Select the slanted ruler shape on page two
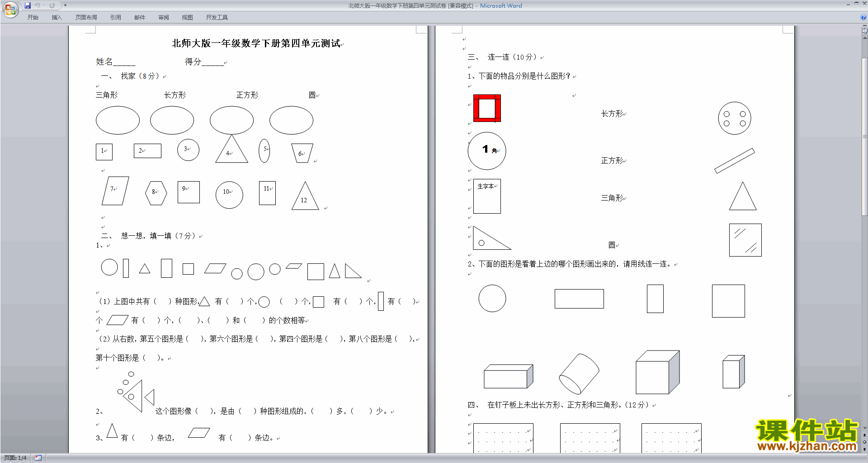Viewport: 868px width, 463px height. [x=735, y=161]
